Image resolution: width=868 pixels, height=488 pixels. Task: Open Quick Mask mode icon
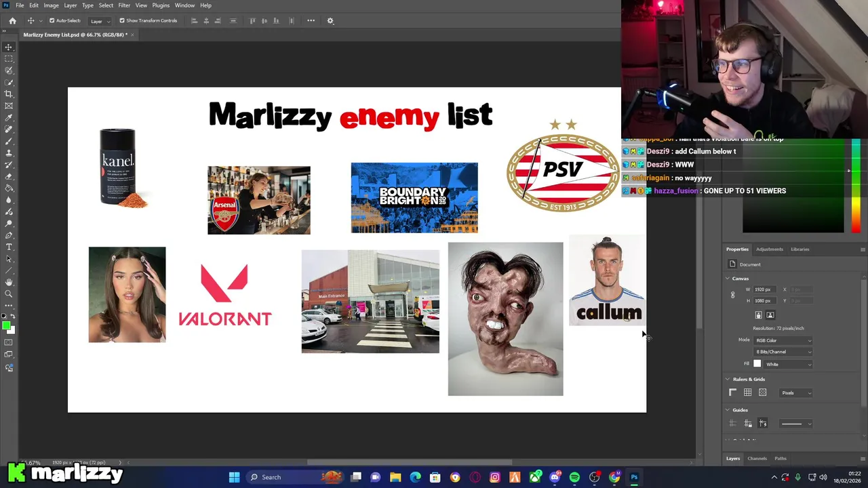[x=9, y=342]
